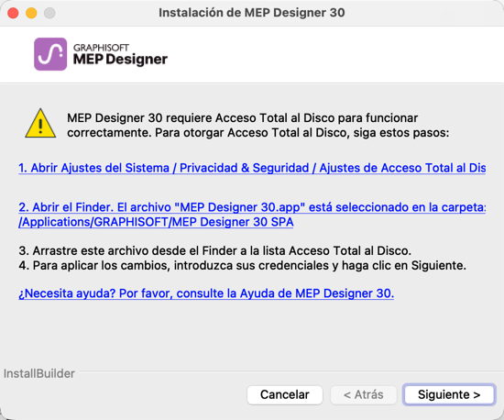
Task: Click step 3 text about Arrastre este archivo
Action: tap(214, 250)
